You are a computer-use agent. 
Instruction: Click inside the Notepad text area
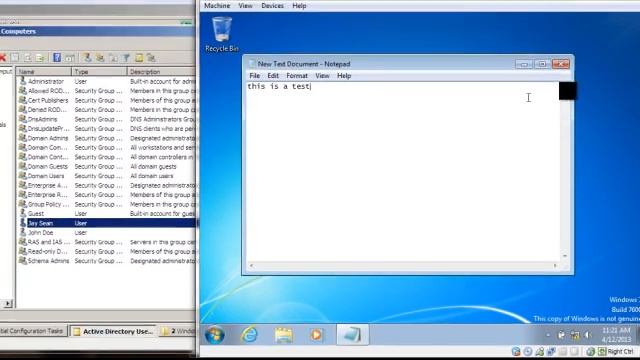[x=402, y=171]
